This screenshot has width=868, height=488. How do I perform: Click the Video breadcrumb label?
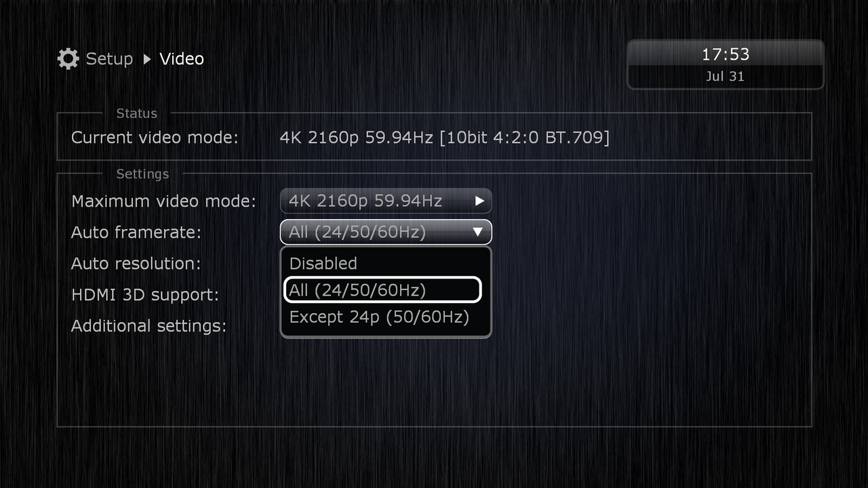pos(182,59)
